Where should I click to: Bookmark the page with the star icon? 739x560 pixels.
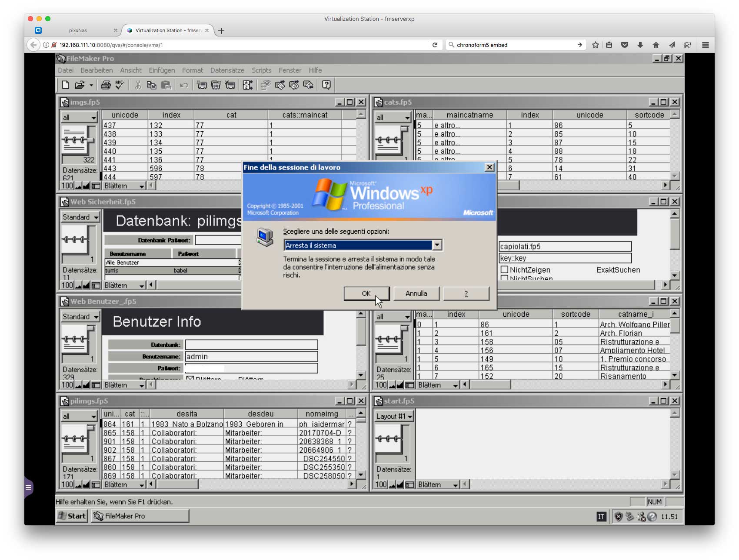596,45
